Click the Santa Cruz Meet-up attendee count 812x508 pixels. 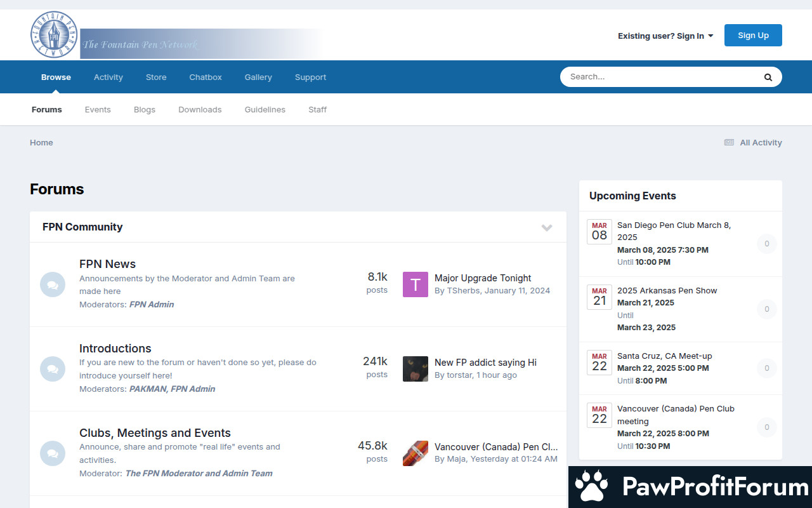(766, 368)
